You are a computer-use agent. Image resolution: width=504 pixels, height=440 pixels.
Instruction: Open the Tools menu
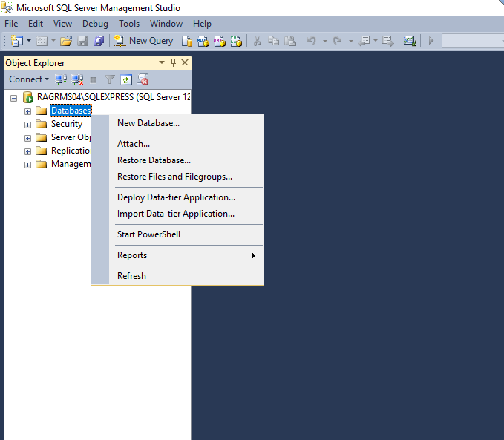(129, 24)
